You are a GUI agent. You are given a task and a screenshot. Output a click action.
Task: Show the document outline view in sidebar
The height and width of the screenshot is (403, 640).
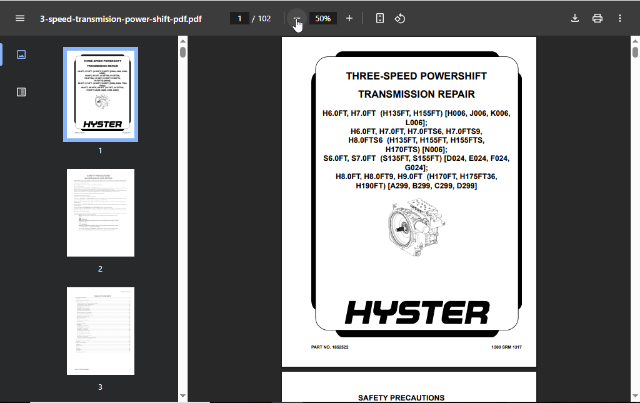point(21,92)
